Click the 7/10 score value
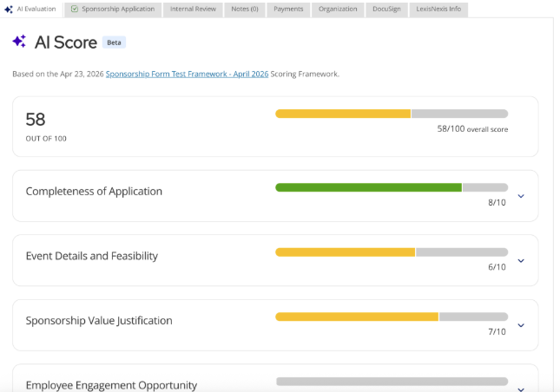 point(497,331)
